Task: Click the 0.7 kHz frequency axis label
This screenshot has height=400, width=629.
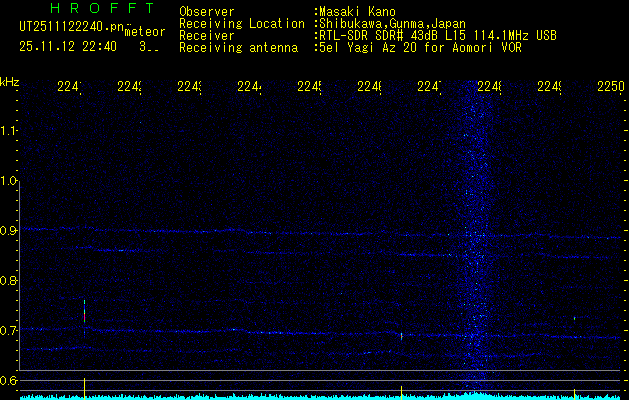Action: [10, 330]
